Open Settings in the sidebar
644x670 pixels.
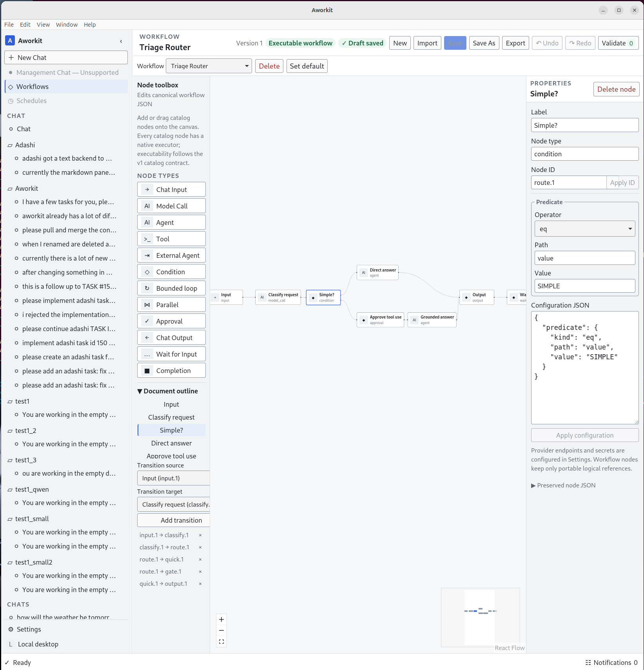29,629
